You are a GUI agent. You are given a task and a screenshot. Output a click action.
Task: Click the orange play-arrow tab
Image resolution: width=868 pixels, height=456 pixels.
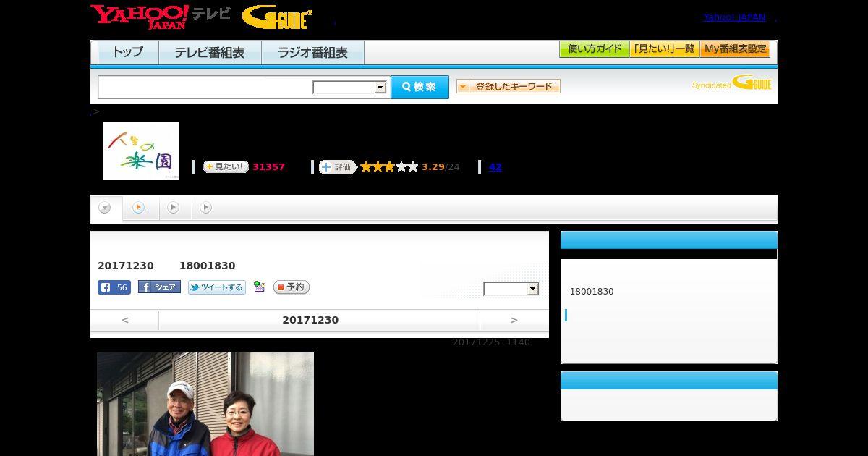coord(139,208)
